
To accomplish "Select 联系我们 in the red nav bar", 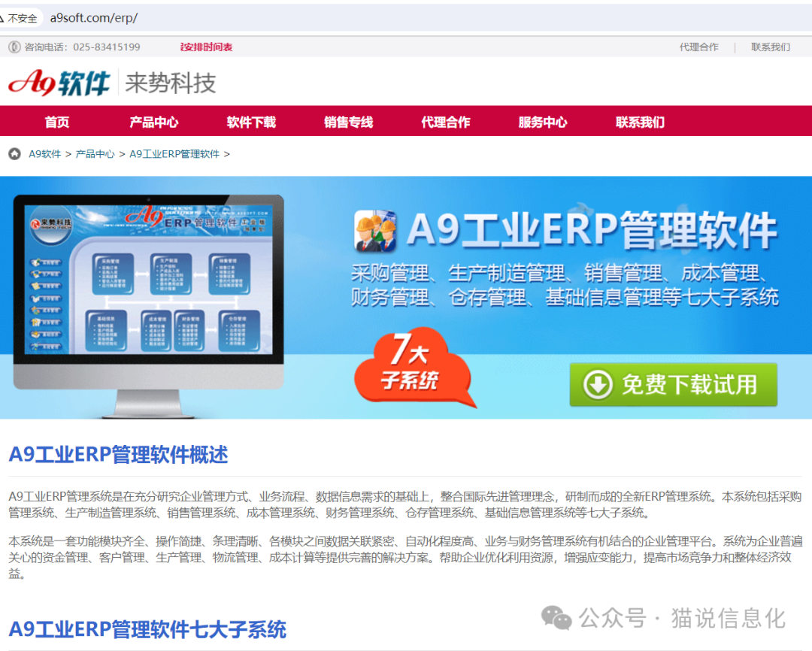I will point(640,123).
